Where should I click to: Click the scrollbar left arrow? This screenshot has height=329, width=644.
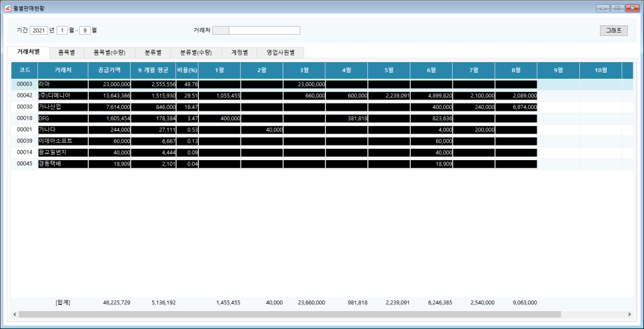pyautogui.click(x=15, y=314)
